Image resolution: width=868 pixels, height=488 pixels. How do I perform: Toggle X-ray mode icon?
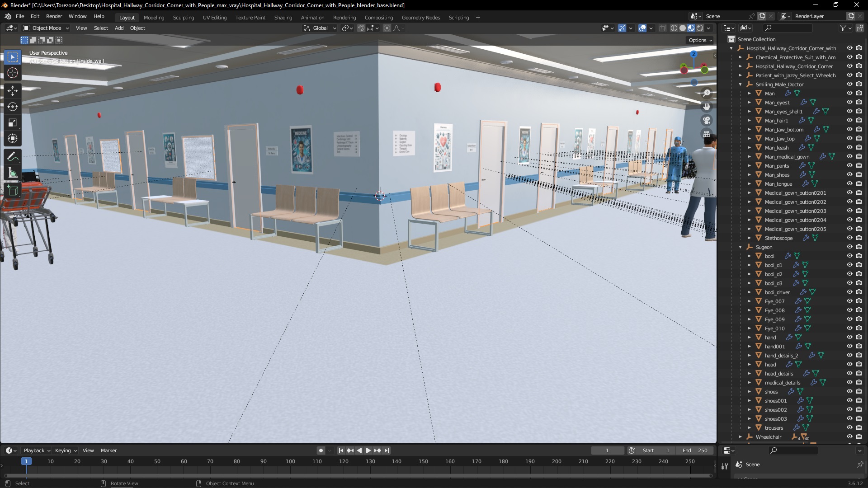pos(662,28)
